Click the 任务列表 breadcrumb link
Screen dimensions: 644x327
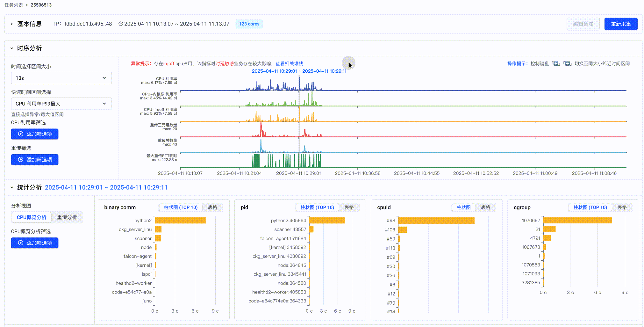pyautogui.click(x=14, y=5)
